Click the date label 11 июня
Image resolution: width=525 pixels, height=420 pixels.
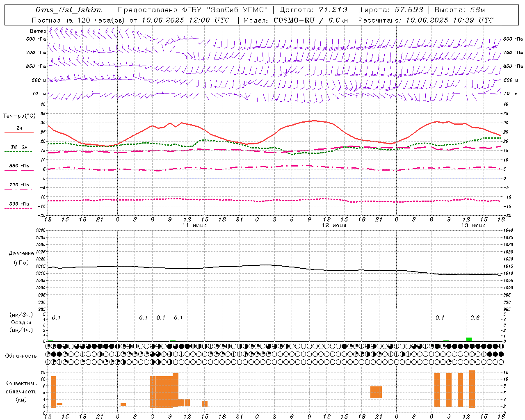[x=194, y=226]
